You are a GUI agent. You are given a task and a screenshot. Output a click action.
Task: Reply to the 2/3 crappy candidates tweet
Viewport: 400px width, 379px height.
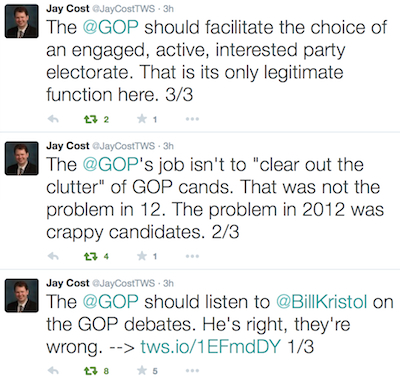[53, 256]
